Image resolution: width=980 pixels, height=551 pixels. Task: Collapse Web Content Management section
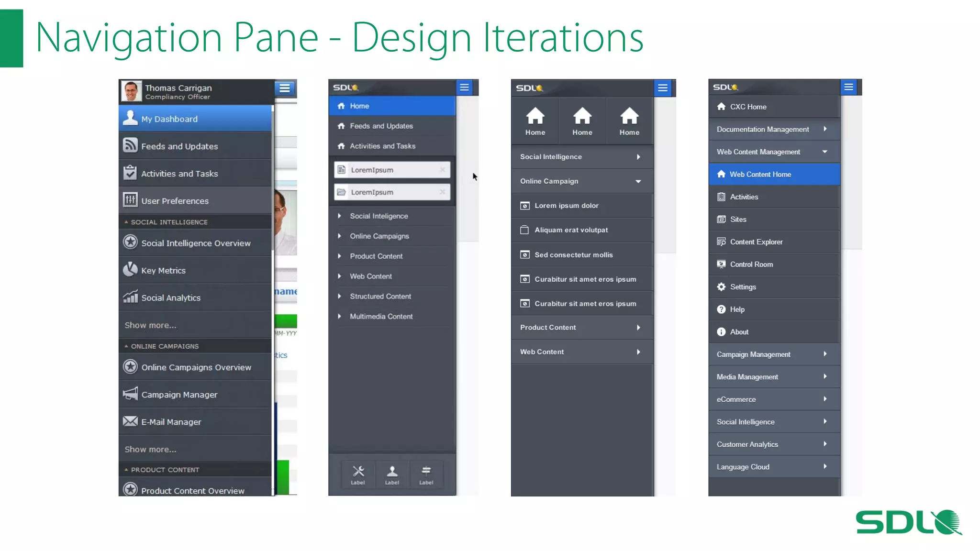(x=774, y=152)
